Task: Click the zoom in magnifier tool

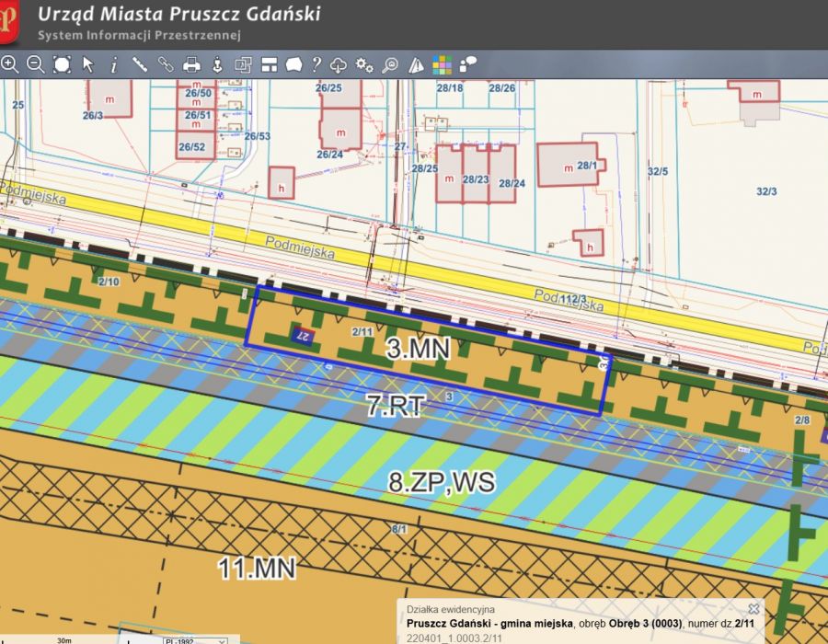Action: coord(9,64)
